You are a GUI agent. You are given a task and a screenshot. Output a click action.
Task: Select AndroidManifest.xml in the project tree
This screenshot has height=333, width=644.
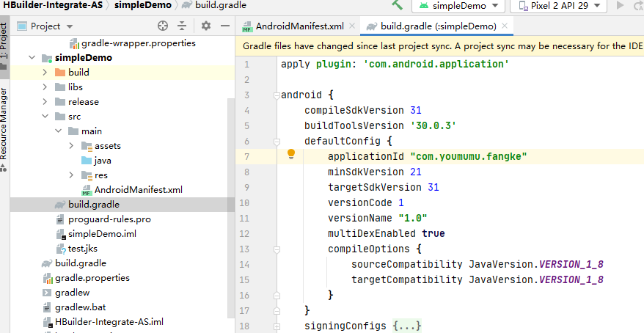139,190
